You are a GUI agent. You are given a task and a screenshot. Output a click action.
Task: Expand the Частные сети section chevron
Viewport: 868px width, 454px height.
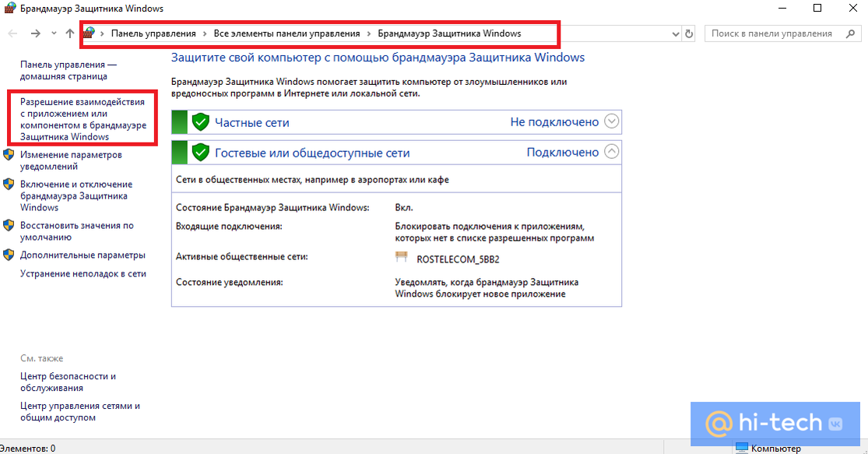pyautogui.click(x=612, y=121)
